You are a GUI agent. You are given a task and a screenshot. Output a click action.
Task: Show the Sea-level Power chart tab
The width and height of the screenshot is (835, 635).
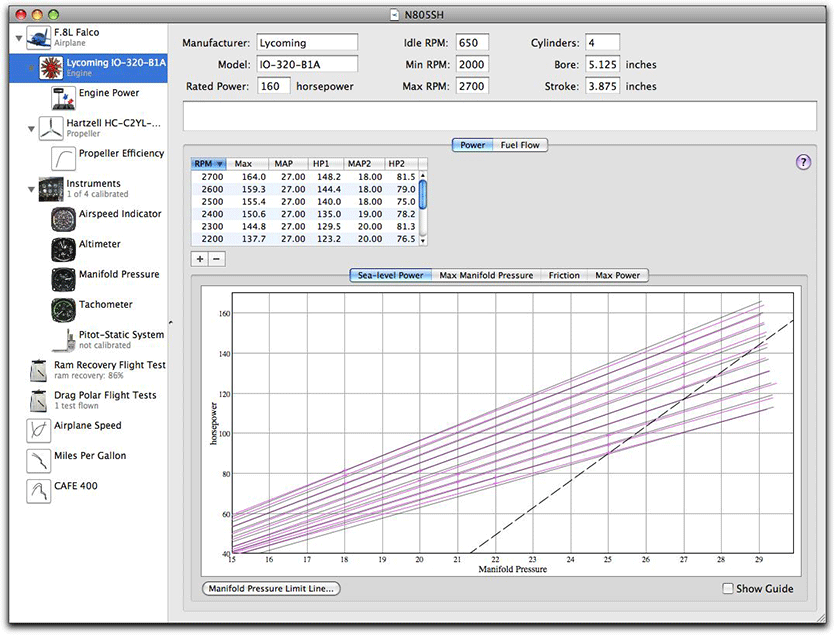(x=390, y=275)
